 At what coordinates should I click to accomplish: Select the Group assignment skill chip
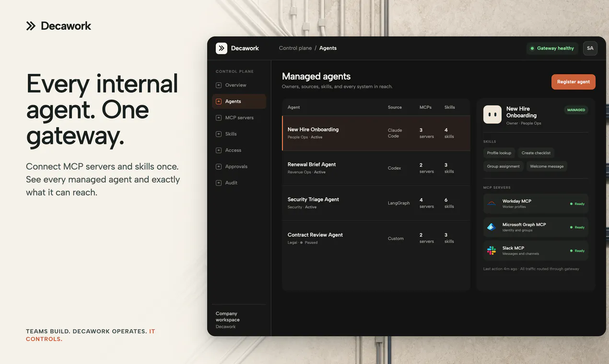click(504, 166)
